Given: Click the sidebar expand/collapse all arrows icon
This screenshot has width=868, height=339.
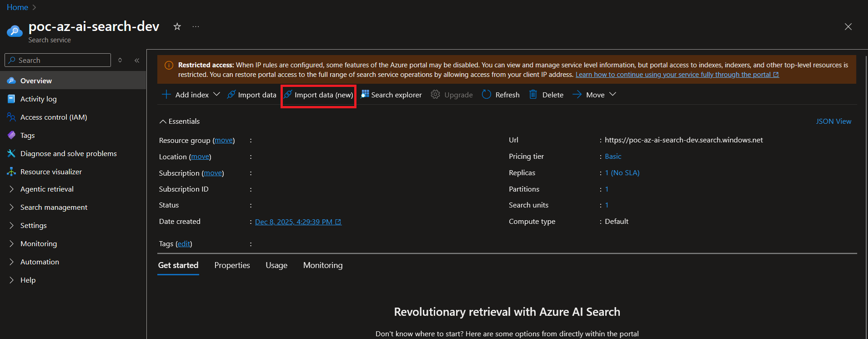Looking at the screenshot, I should pyautogui.click(x=120, y=60).
